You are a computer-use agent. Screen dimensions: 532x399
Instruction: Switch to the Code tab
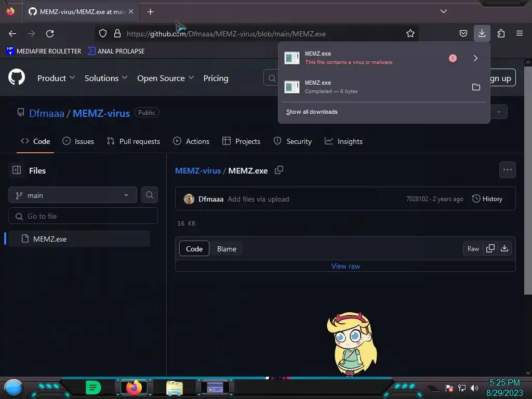click(x=35, y=141)
